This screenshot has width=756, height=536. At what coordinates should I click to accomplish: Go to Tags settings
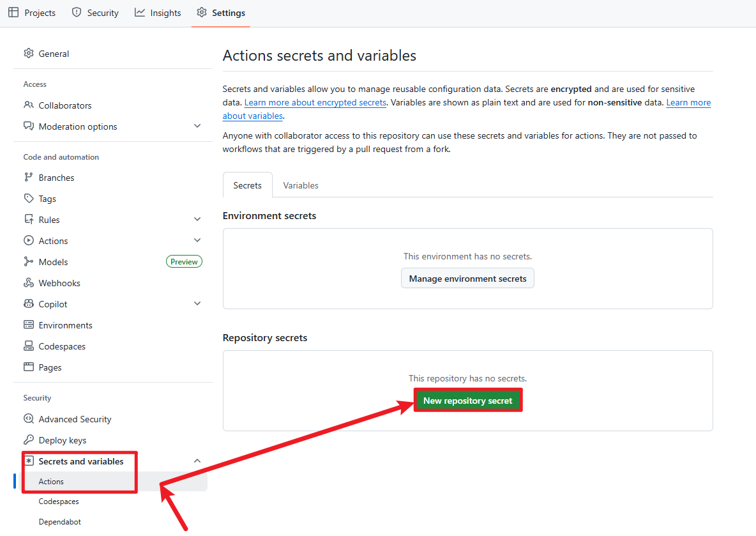click(x=113, y=199)
